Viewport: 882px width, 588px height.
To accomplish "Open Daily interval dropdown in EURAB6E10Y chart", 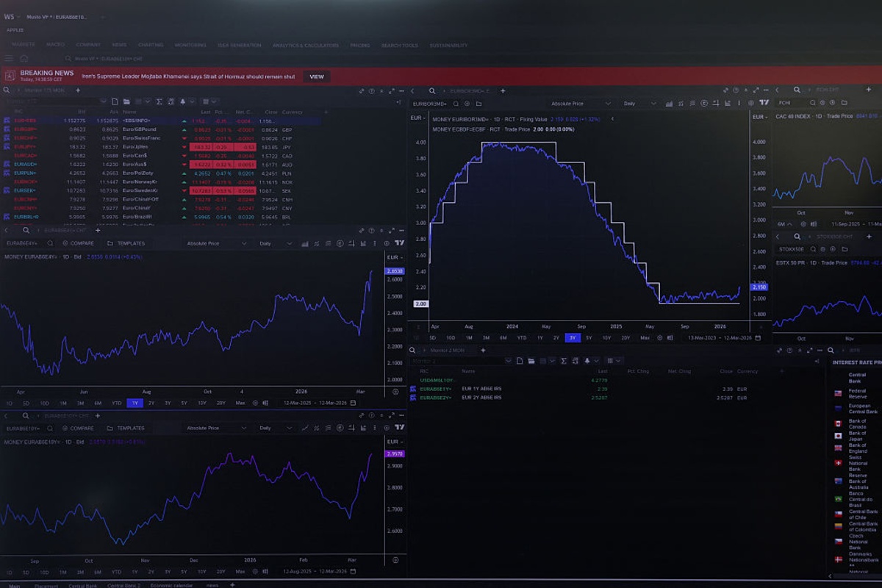I will 275,428.
